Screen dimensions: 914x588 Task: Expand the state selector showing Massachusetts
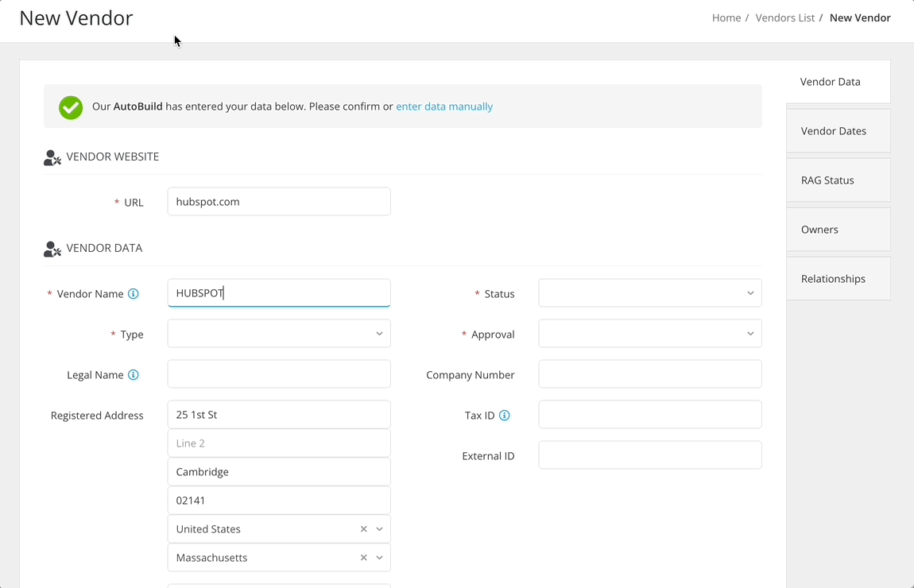380,557
